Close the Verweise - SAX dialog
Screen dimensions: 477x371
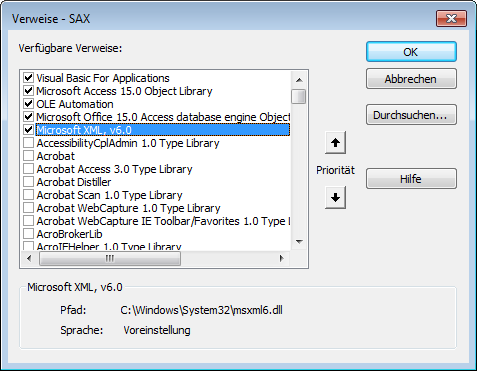pyautogui.click(x=451, y=18)
